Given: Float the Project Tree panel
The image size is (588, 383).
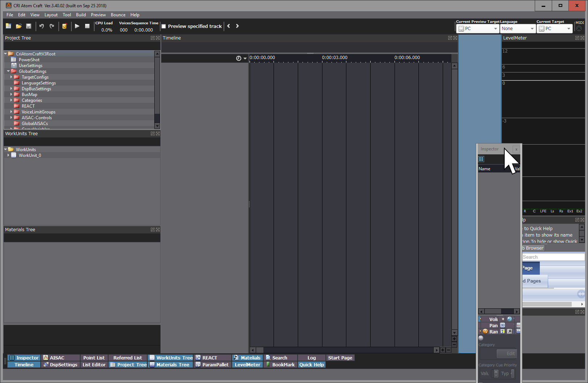Looking at the screenshot, I should (x=153, y=38).
